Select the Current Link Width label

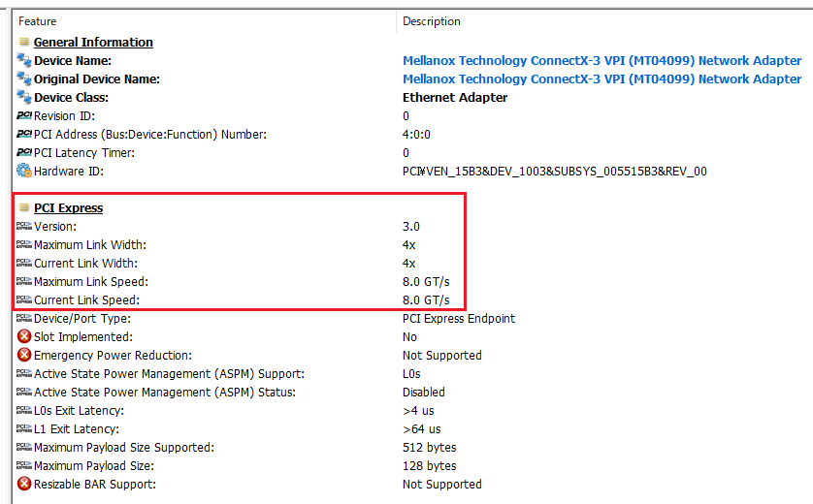[x=85, y=263]
